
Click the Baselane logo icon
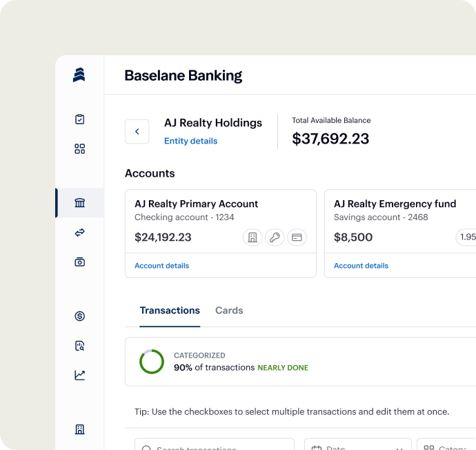pos(79,75)
